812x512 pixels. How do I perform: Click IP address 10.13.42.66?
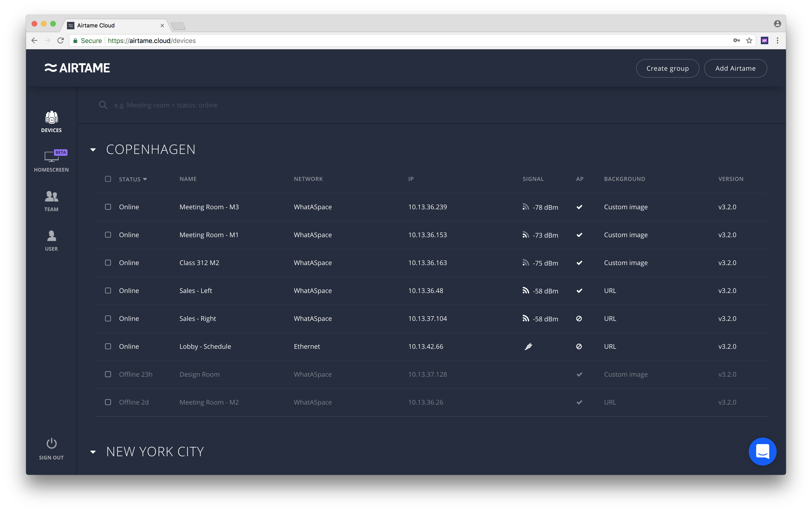[x=426, y=346]
